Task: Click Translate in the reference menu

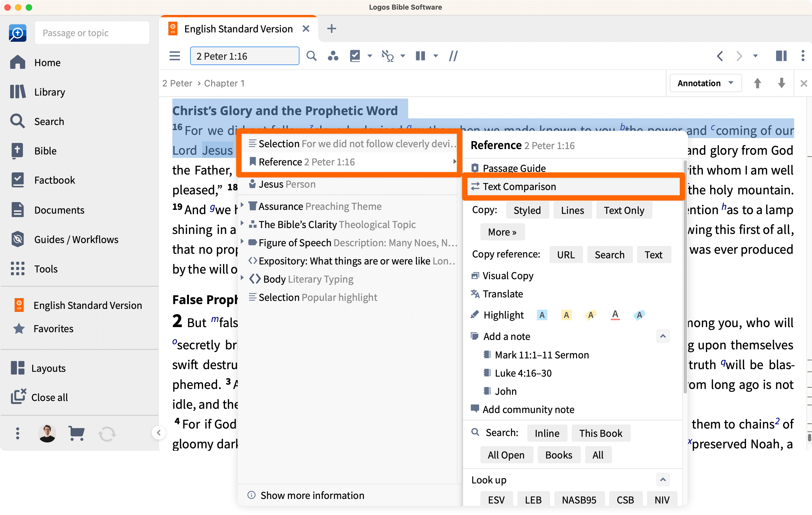Action: [497, 294]
